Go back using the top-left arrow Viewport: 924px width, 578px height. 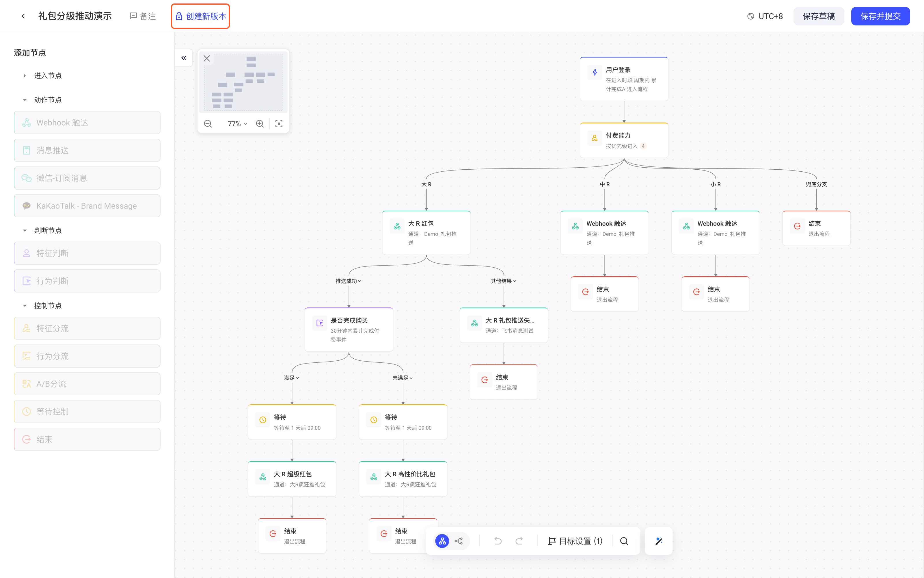point(23,16)
